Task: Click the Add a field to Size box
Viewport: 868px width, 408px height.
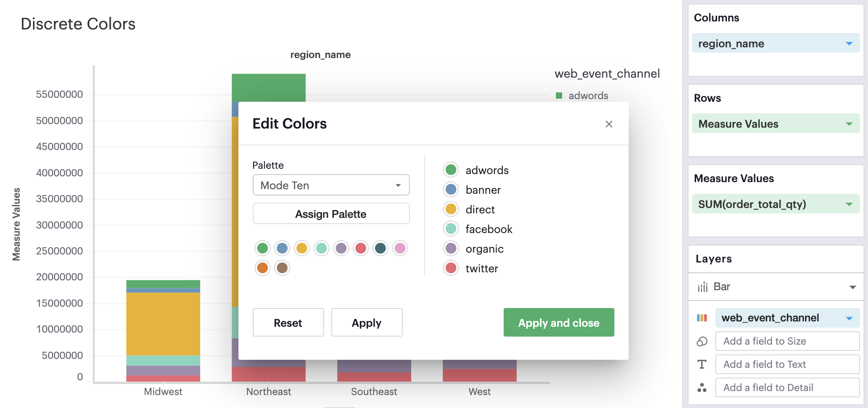Action: (787, 341)
